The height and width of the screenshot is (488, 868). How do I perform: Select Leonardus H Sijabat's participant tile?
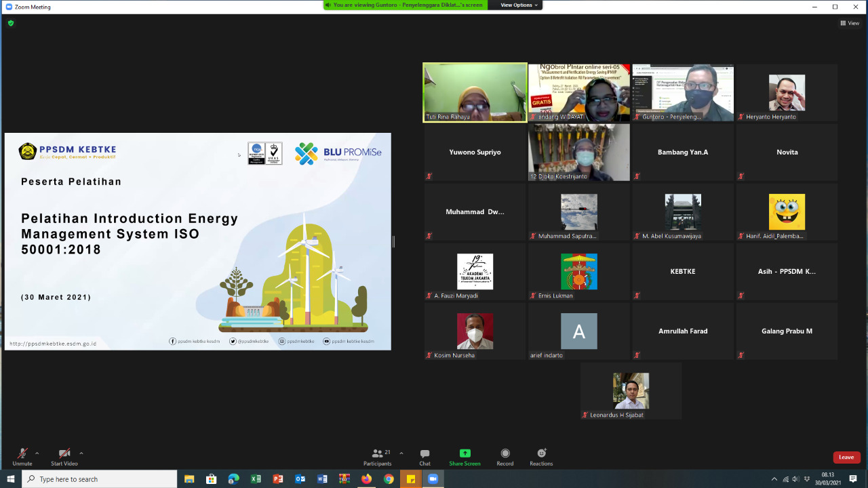click(x=631, y=391)
